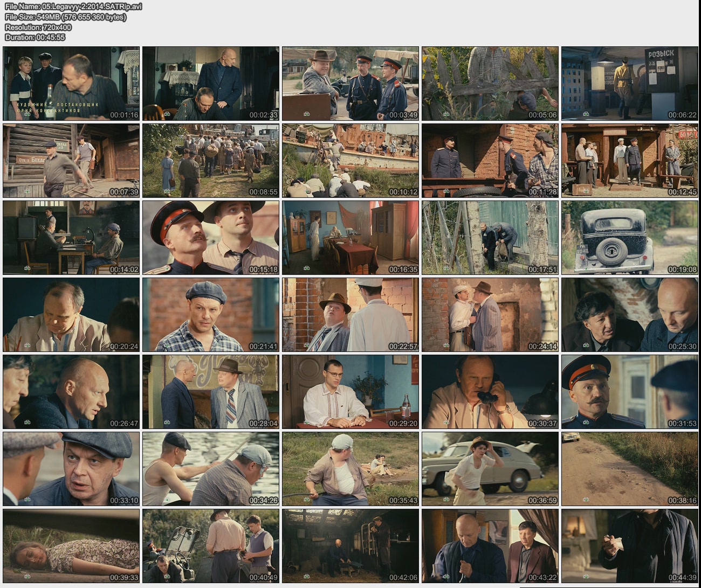This screenshot has height=588, width=701.
Task: Select the dark barn interior frame at 00:42:06
Action: 350,546
